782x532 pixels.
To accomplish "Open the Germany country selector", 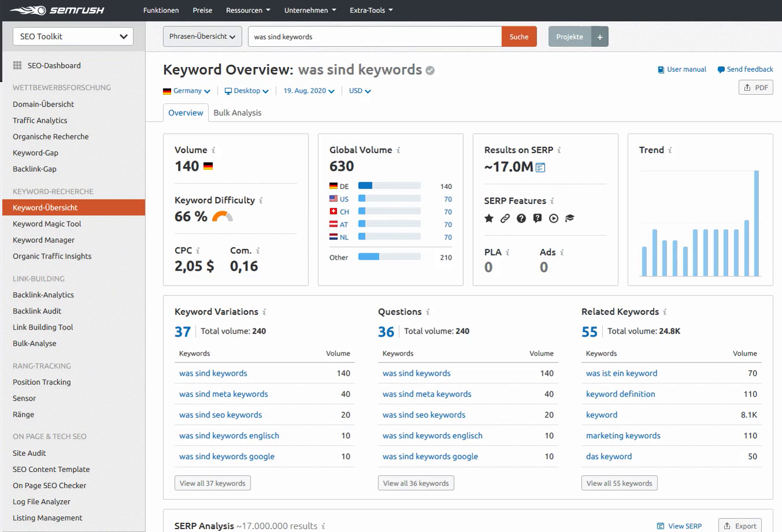I will pyautogui.click(x=186, y=91).
